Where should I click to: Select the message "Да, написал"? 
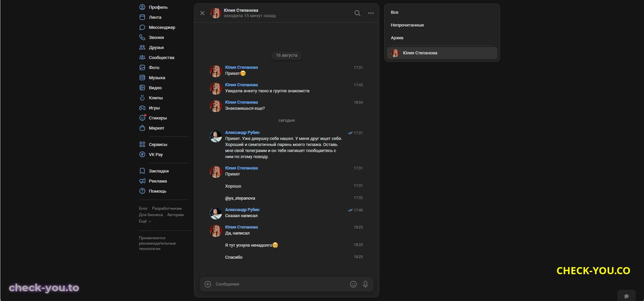coord(237,233)
